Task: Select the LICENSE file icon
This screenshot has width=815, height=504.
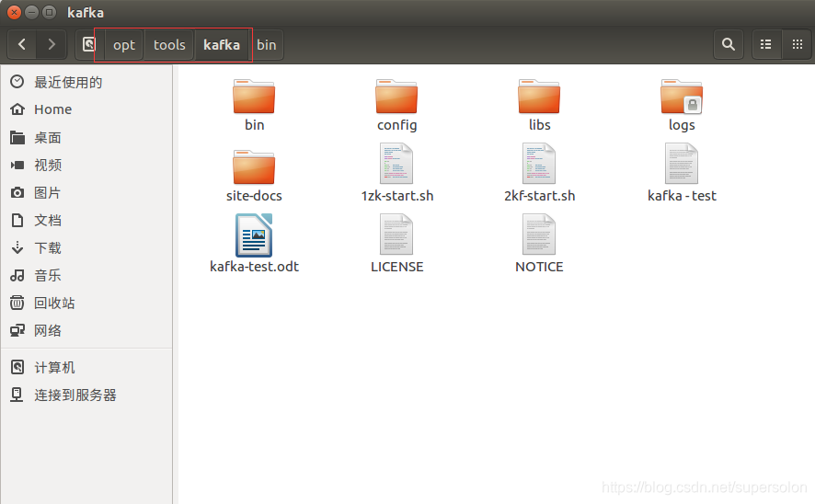Action: 396,235
